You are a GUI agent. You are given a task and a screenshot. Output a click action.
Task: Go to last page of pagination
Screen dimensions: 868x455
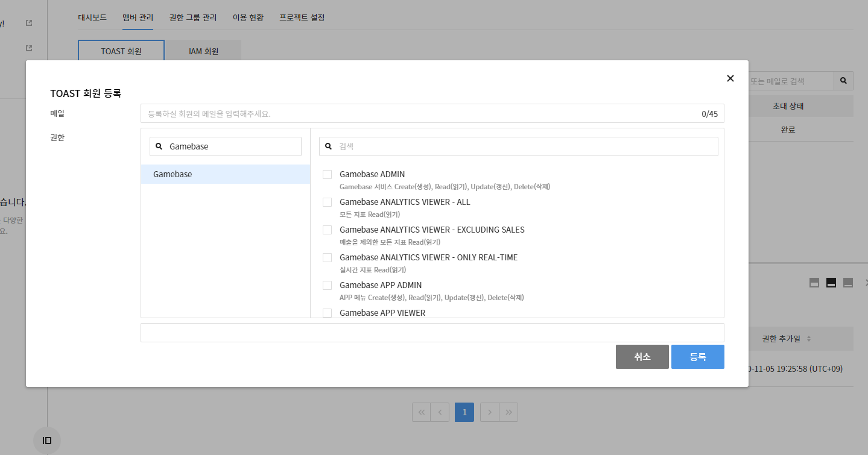[508, 412]
